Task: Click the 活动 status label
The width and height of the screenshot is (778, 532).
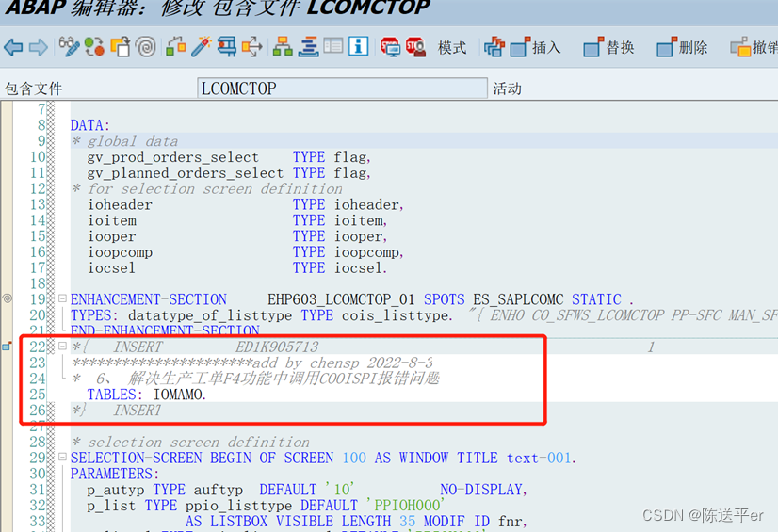Action: (507, 89)
